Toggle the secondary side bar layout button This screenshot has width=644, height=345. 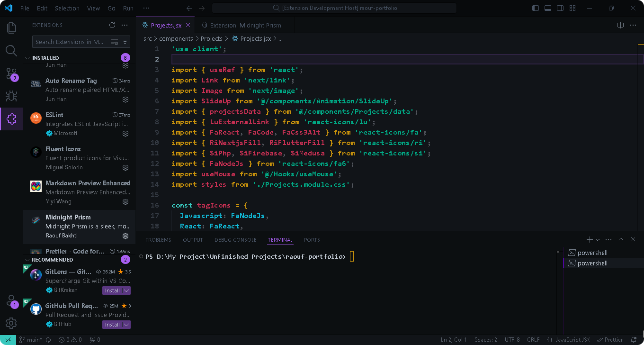(x=560, y=8)
